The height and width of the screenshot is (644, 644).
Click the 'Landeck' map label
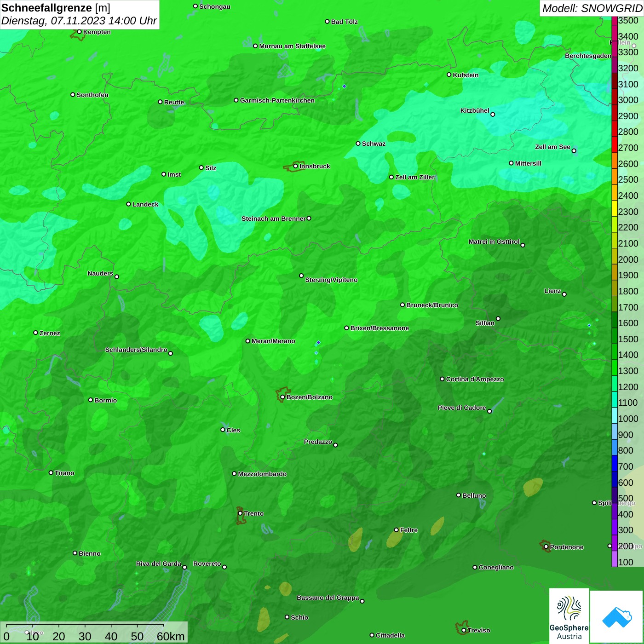(145, 204)
